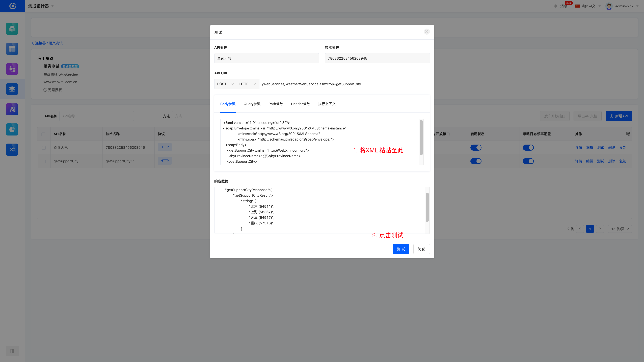Click the shuffle arrows sidebar icon

[12, 149]
